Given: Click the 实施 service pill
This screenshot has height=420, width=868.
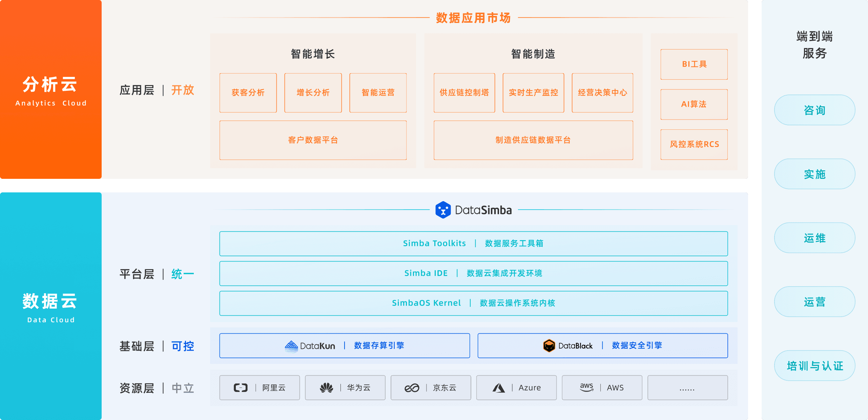Looking at the screenshot, I should click(x=814, y=174).
